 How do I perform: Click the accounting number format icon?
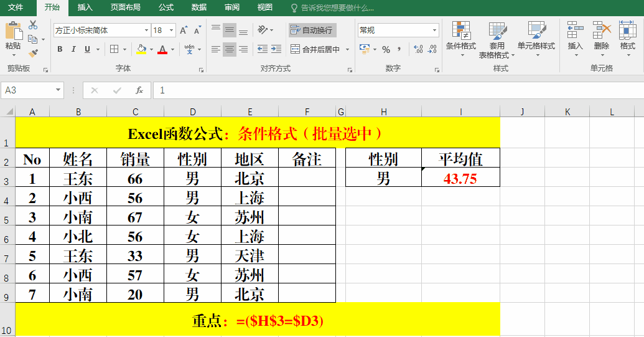click(364, 49)
